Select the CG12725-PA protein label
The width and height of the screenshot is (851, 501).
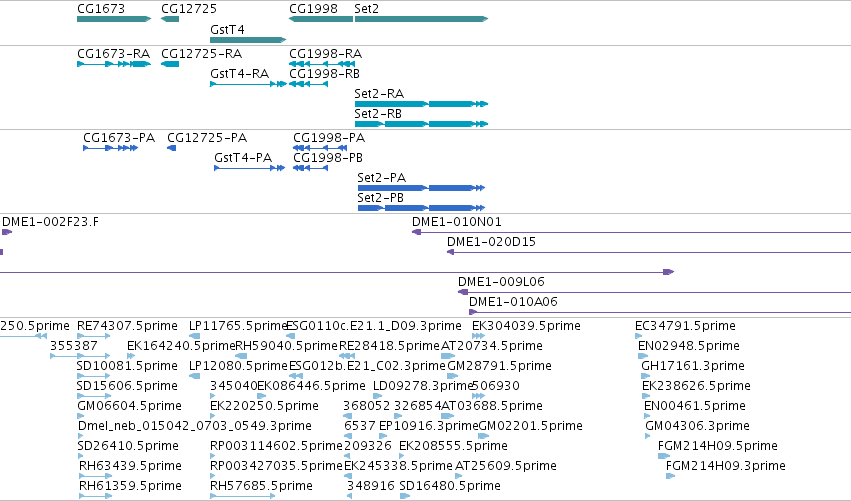(207, 138)
